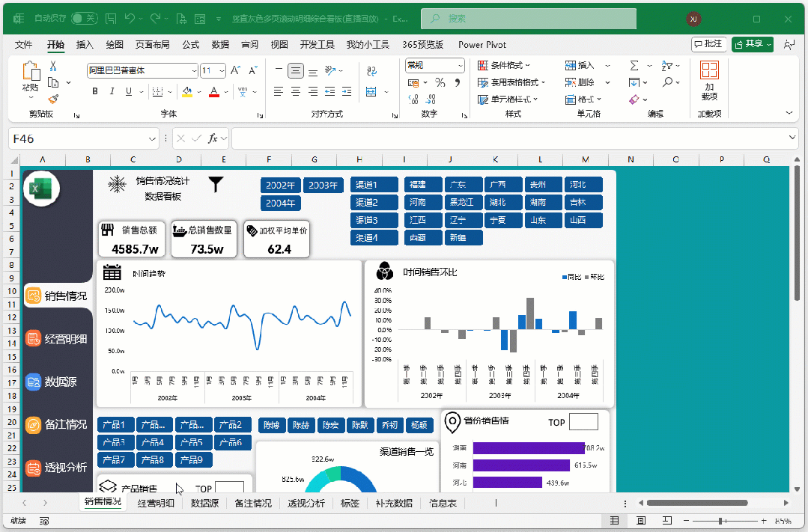Decrease font size with small A icon
The width and height of the screenshot is (808, 532).
tap(253, 70)
